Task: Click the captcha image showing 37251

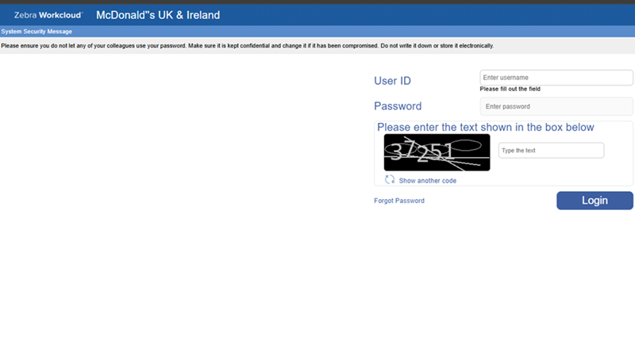Action: pos(437,152)
